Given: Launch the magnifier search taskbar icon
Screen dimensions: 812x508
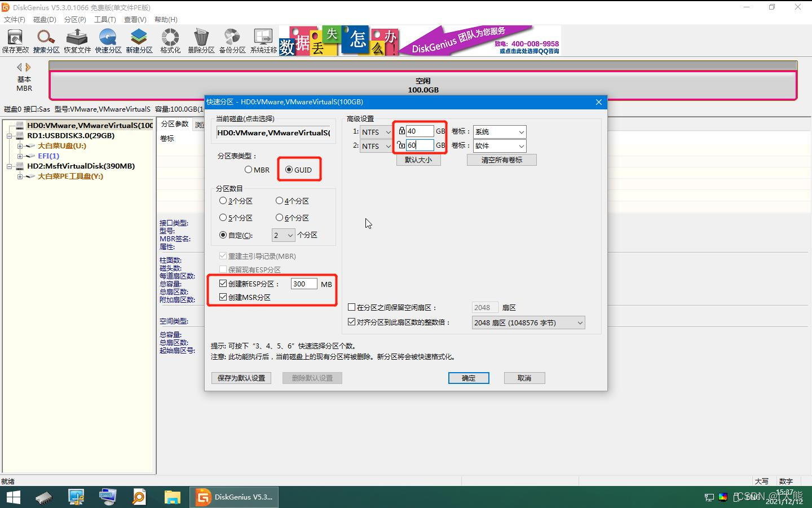Looking at the screenshot, I should [139, 497].
